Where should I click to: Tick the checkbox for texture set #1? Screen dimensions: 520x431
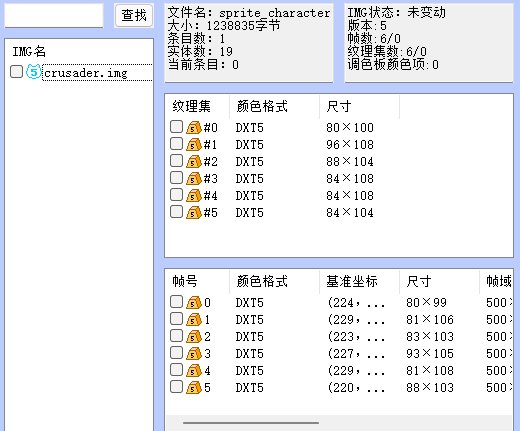click(176, 144)
